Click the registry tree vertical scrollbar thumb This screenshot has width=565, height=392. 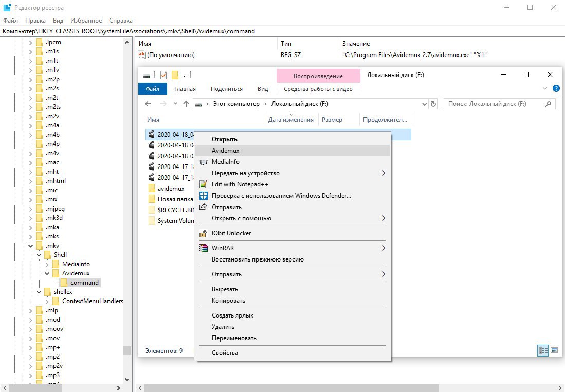(127, 350)
